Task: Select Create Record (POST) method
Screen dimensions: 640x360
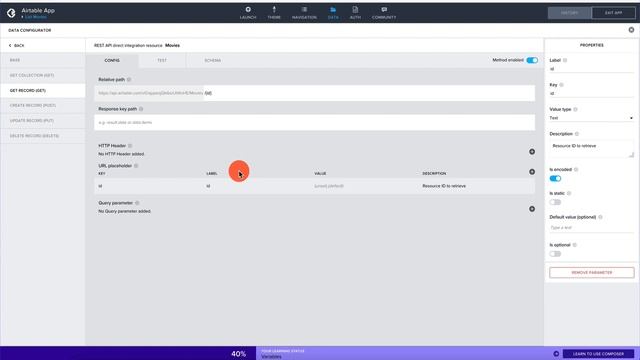Action: click(43, 105)
